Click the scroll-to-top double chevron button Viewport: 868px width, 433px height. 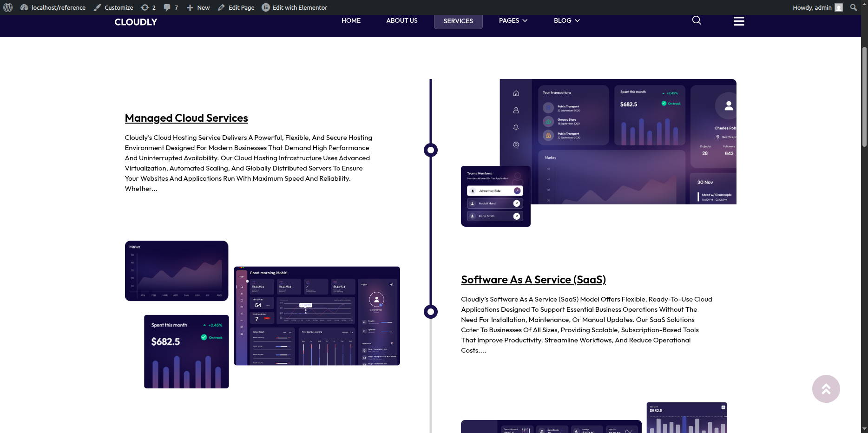(x=826, y=389)
